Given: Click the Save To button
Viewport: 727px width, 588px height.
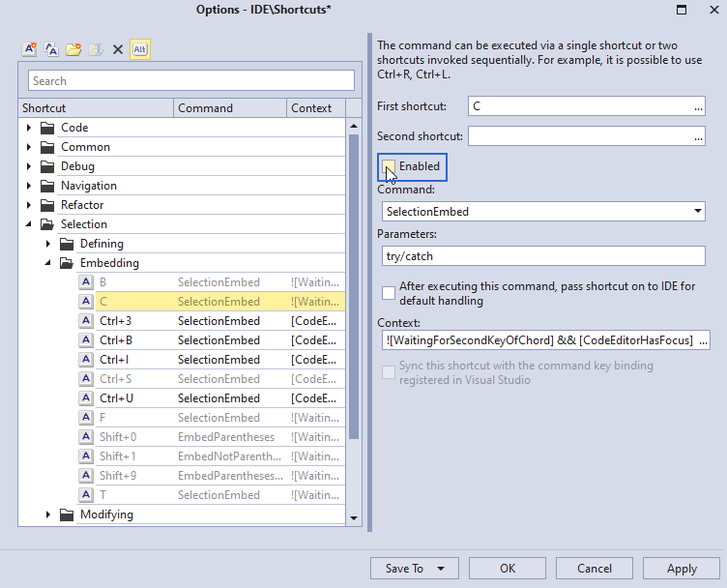Looking at the screenshot, I should (415, 569).
